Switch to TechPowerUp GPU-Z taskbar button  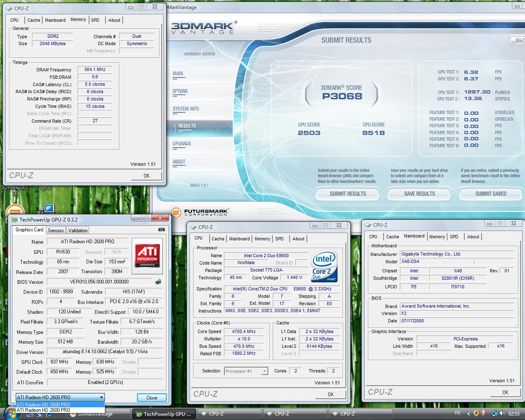pyautogui.click(x=164, y=414)
